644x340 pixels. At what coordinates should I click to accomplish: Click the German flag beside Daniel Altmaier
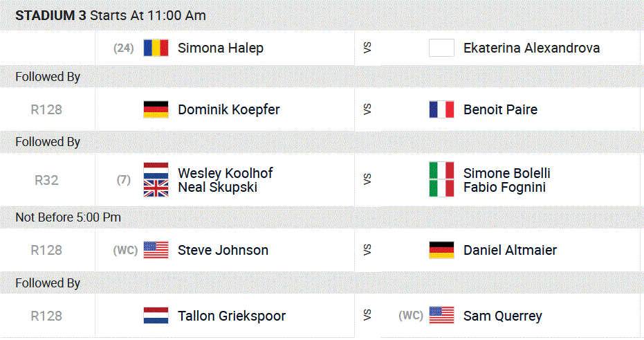click(441, 250)
